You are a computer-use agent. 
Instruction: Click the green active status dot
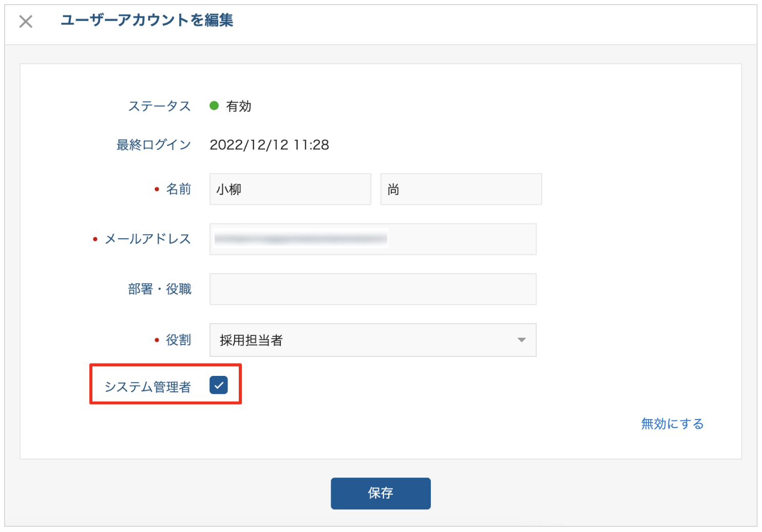214,106
